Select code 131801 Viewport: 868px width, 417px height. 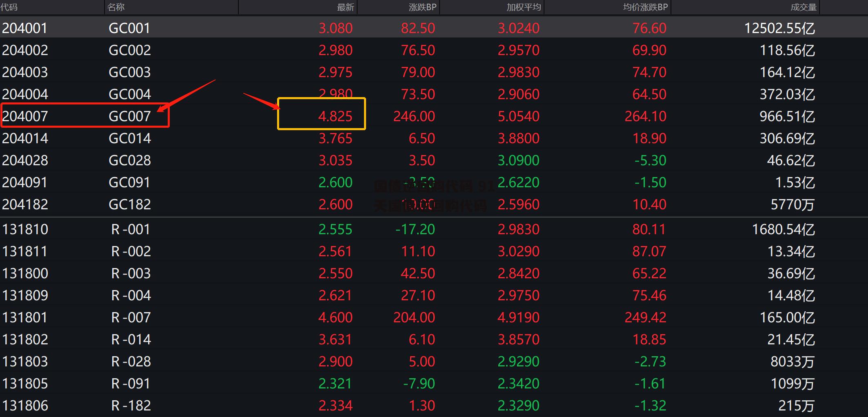pyautogui.click(x=24, y=317)
